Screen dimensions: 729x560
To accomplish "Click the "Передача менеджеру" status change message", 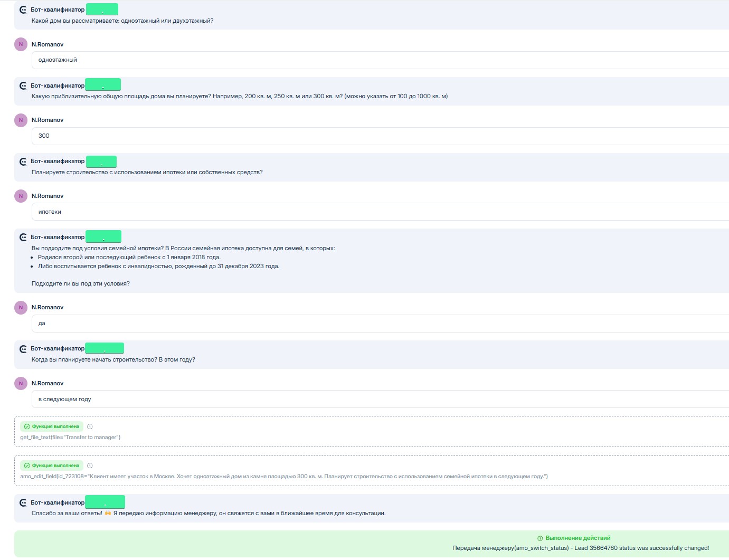I will click(x=580, y=548).
